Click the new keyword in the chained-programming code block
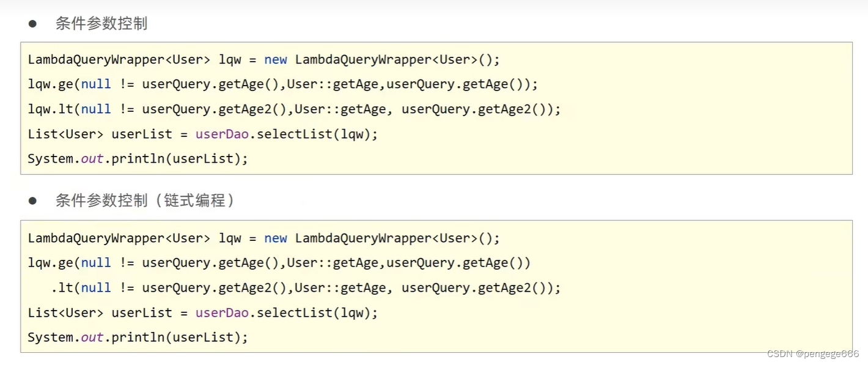Screen dimensions: 868x365 pos(276,238)
